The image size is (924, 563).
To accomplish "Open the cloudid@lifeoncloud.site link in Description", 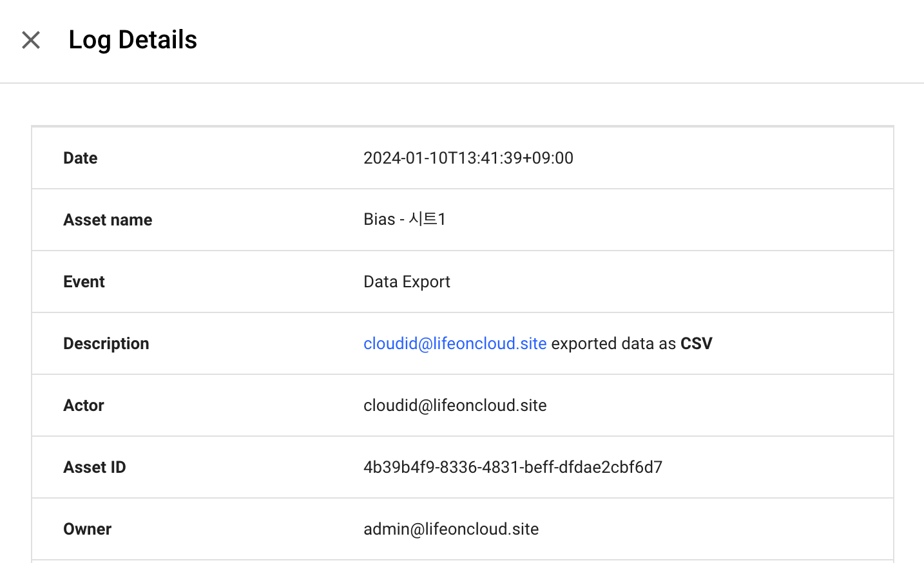I will click(x=455, y=343).
